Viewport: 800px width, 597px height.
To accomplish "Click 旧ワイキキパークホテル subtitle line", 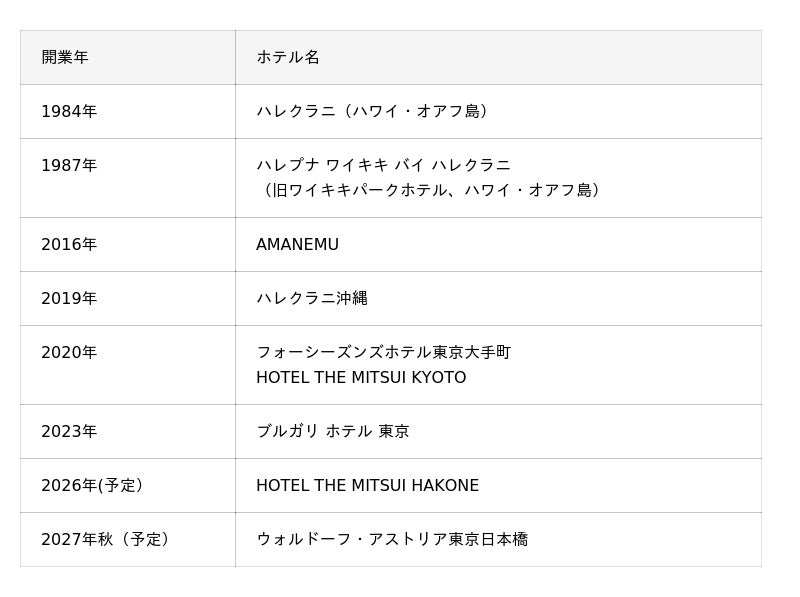I will click(x=432, y=190).
